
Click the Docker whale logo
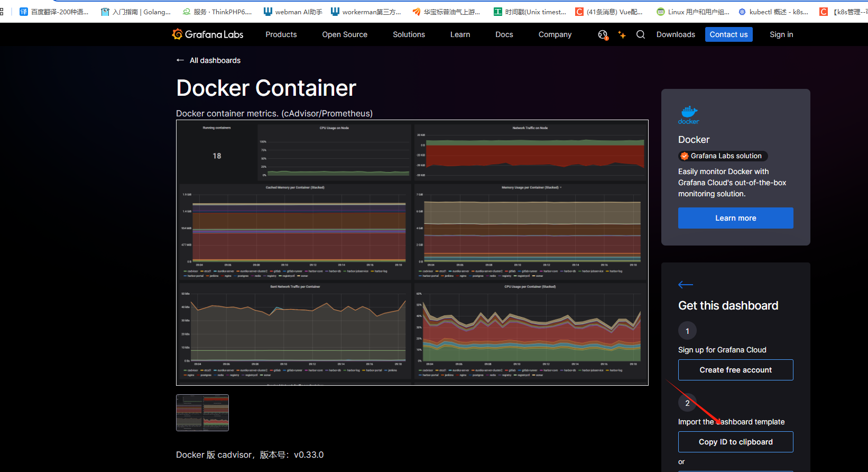(x=688, y=115)
